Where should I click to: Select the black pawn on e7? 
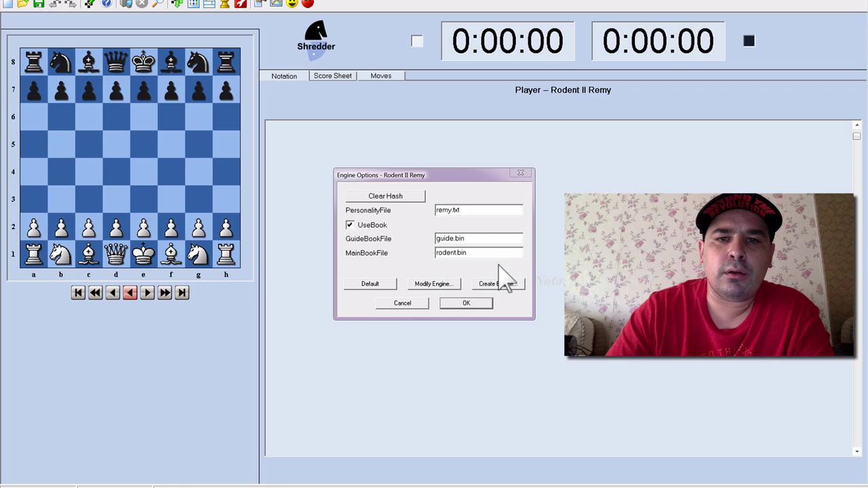click(x=144, y=89)
